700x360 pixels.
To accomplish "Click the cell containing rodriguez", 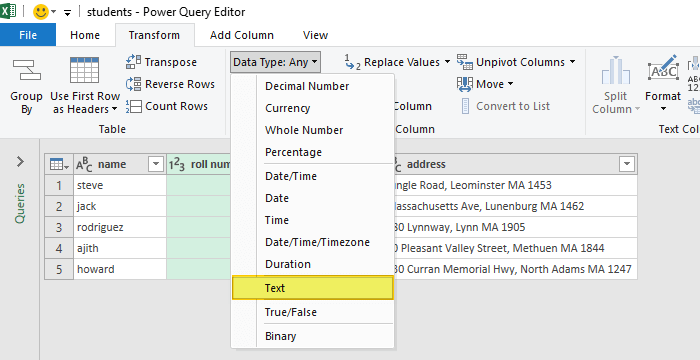I will tap(120, 227).
